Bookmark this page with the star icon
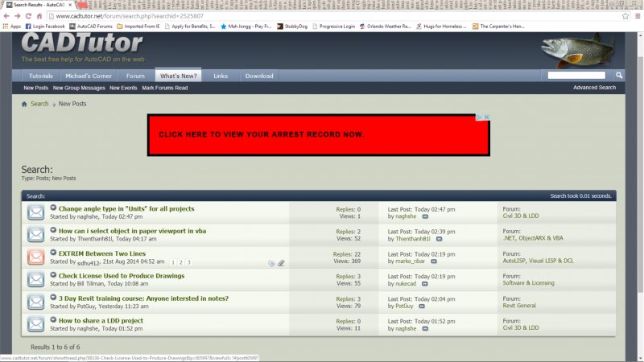 click(625, 16)
